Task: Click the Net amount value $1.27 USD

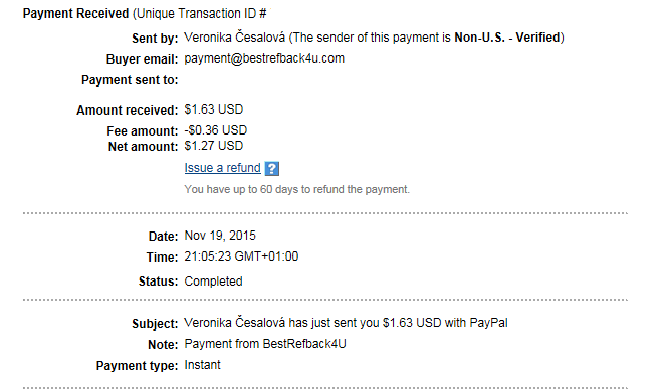Action: (214, 146)
